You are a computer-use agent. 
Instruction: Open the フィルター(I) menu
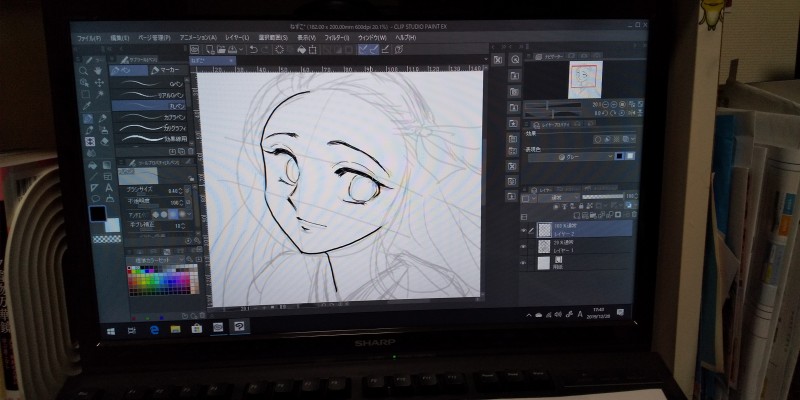337,38
